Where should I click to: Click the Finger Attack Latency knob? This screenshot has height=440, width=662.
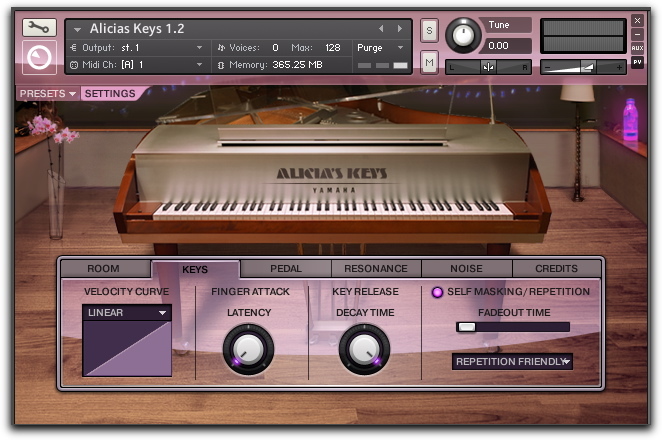pyautogui.click(x=248, y=349)
